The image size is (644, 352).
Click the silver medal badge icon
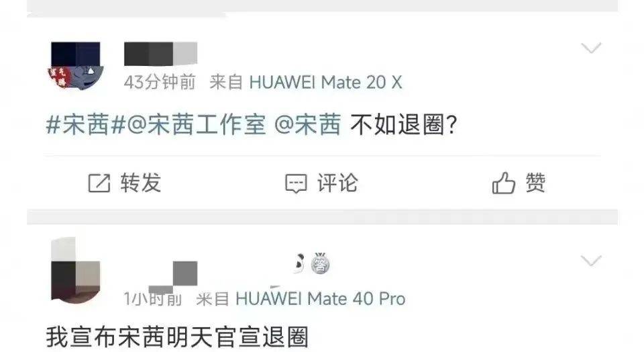pos(321,263)
